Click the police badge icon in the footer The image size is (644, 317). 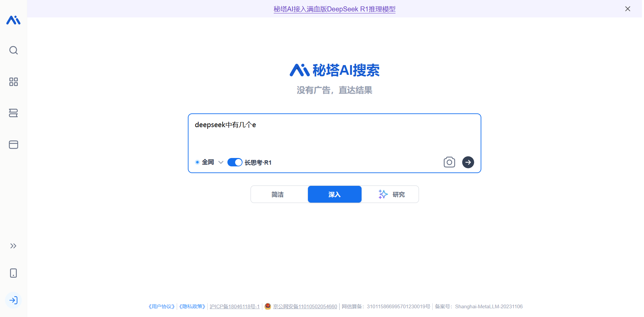268,306
